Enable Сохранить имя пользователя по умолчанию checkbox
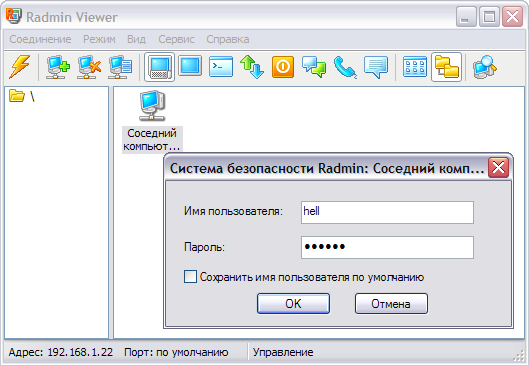 [x=190, y=277]
